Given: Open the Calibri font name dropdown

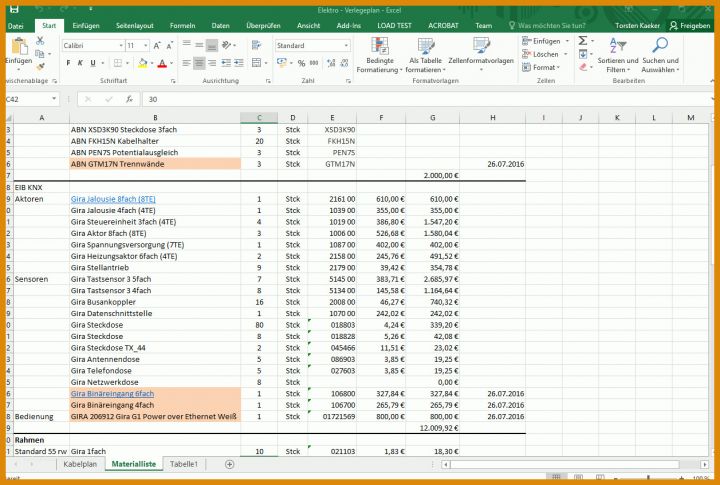Looking at the screenshot, I should coord(121,45).
